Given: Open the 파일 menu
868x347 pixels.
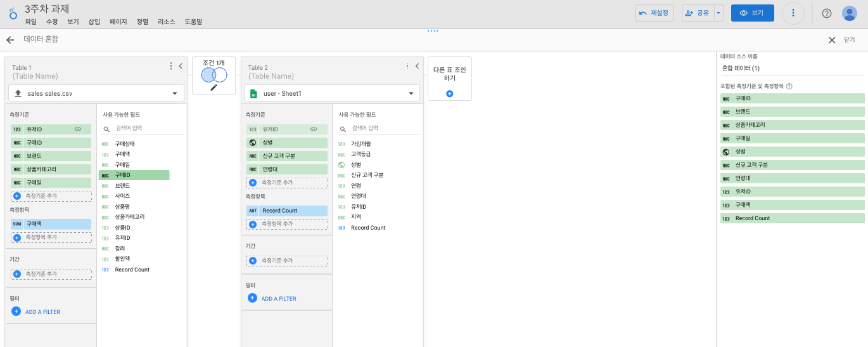Looking at the screenshot, I should point(30,22).
